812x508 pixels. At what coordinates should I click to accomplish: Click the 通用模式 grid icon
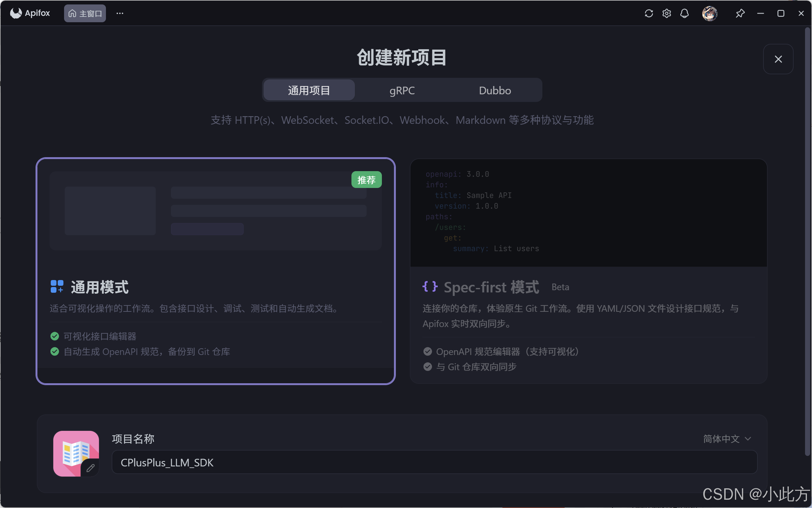[x=57, y=287]
